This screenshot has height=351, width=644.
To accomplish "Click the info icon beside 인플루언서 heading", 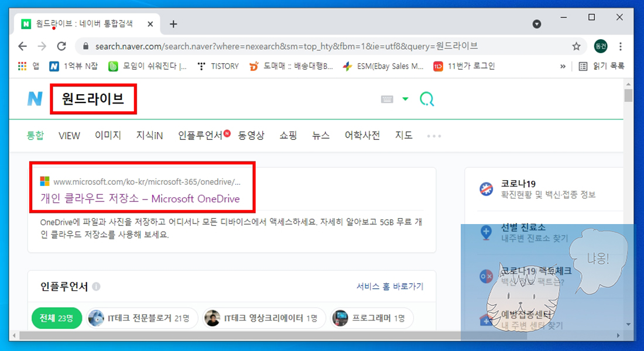I will tap(96, 287).
